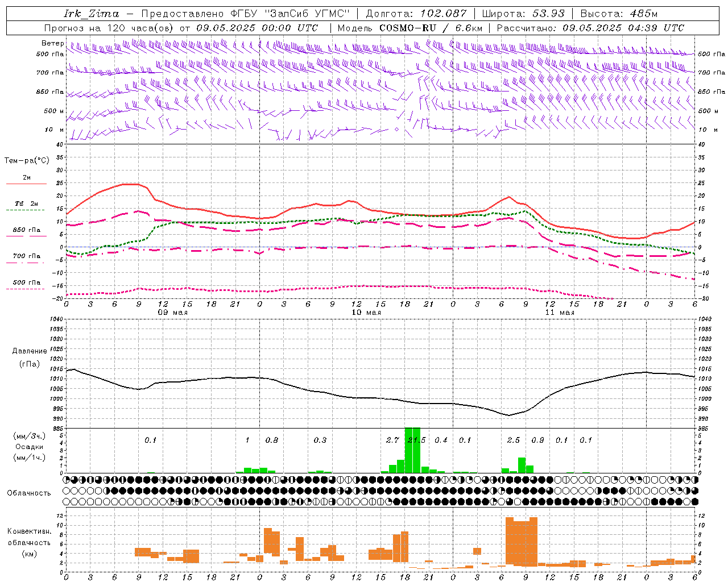The height and width of the screenshot is (582, 728).
Task: Select the computed time '09.05.2025 04:39 UTC'
Action: 623,28
